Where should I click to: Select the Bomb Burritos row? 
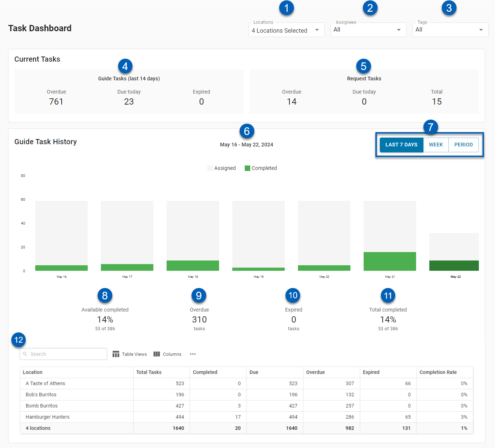tap(247, 406)
